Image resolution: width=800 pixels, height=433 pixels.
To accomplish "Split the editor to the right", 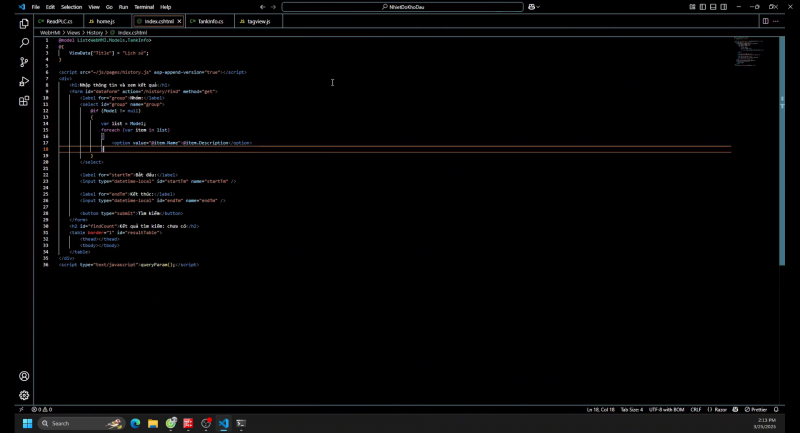I will (x=765, y=21).
